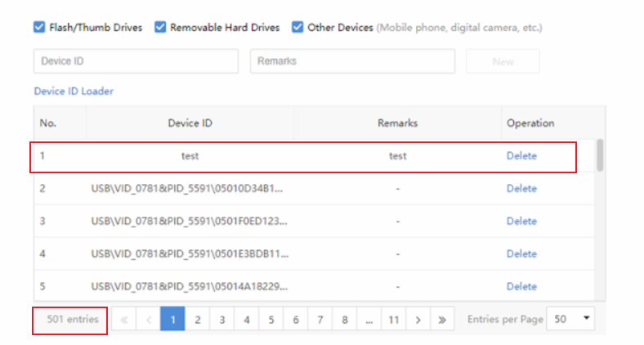Screen dimensions: 644x345
Task: Open the Device ID Loader link
Action: tap(74, 92)
